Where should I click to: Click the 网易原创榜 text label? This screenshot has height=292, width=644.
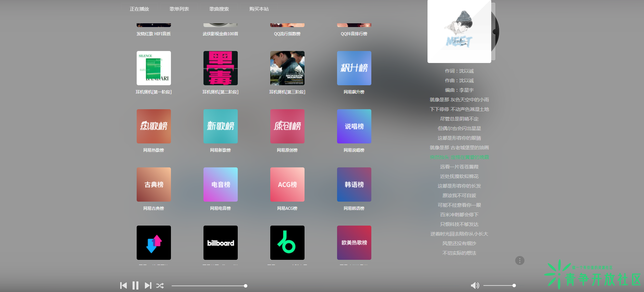click(287, 150)
